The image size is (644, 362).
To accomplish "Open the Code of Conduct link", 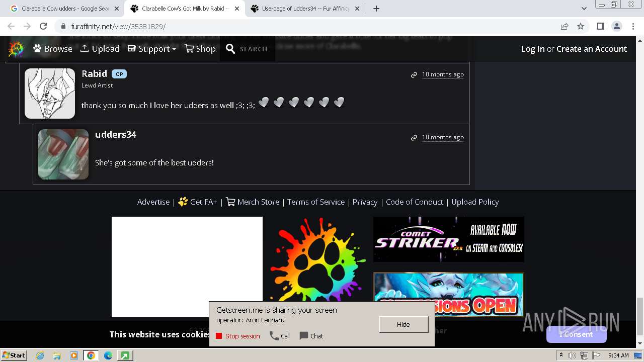I will pos(415,202).
